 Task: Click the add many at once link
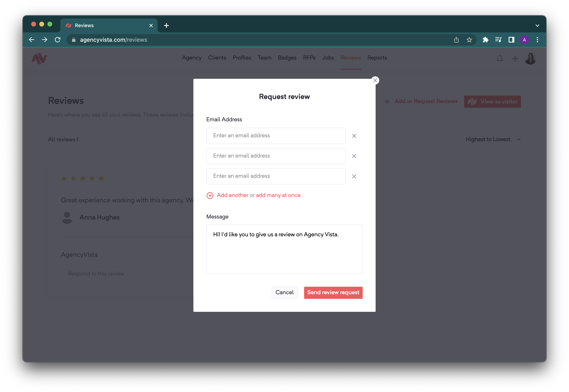278,195
